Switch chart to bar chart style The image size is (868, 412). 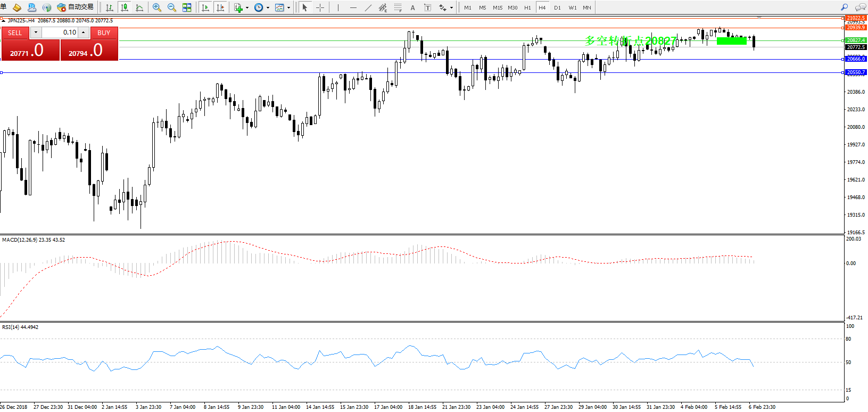point(110,7)
